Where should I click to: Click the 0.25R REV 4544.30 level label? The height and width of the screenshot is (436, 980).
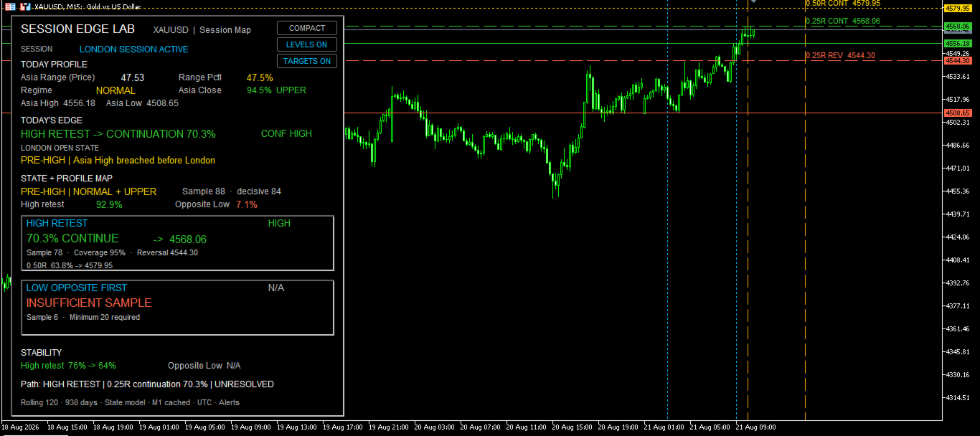(840, 55)
